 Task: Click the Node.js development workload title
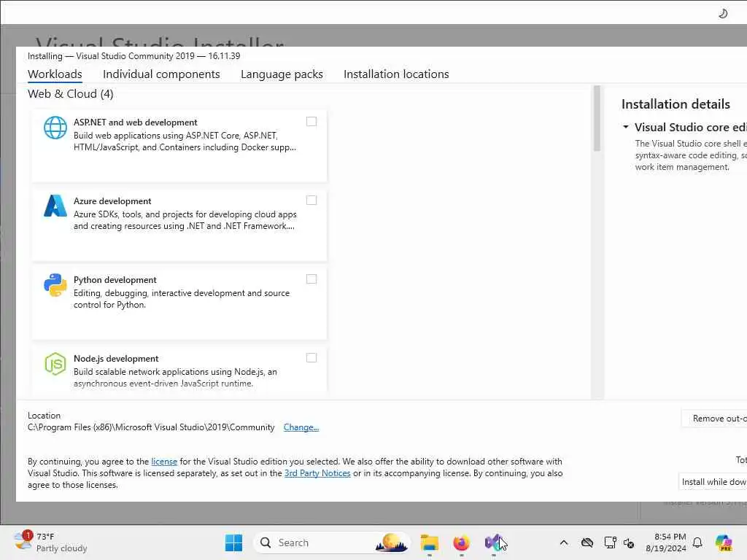[116, 359]
